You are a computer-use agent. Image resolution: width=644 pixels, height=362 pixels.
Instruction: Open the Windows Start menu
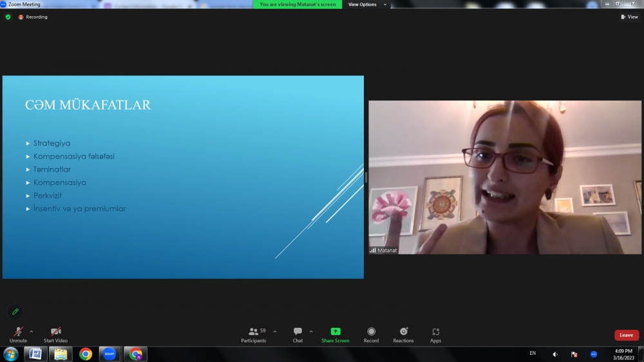10,354
